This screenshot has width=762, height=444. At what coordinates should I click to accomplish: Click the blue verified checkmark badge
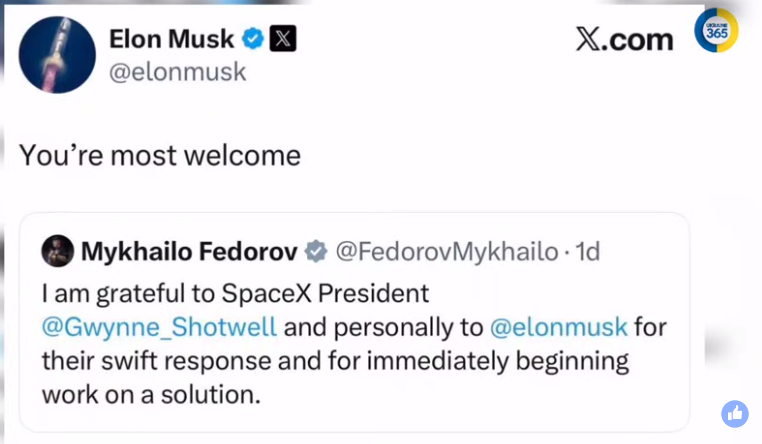point(253,39)
